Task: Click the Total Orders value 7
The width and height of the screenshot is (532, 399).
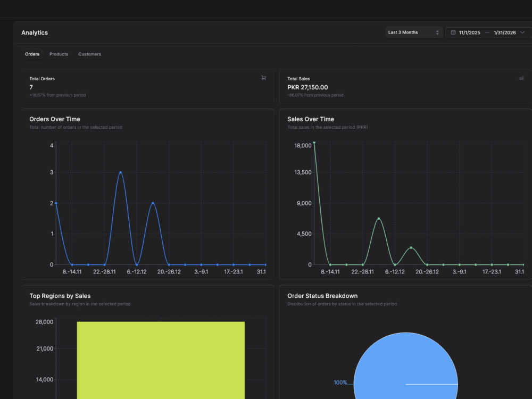Action: (x=31, y=87)
